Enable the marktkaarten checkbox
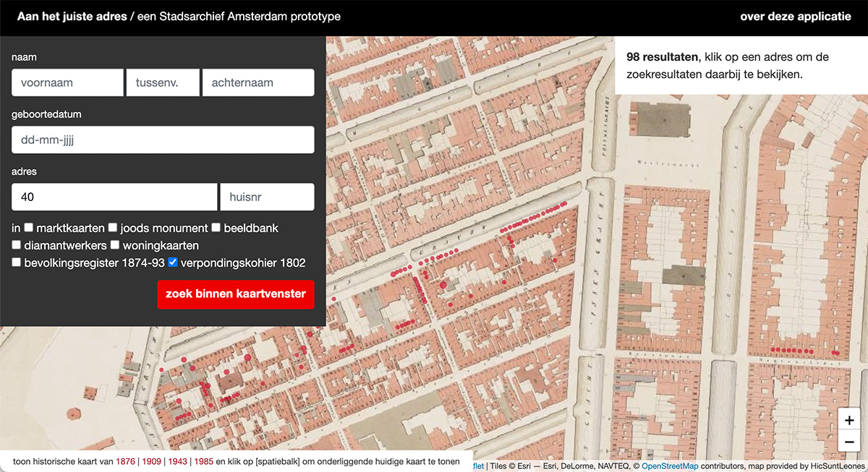The image size is (868, 472). pos(29,228)
